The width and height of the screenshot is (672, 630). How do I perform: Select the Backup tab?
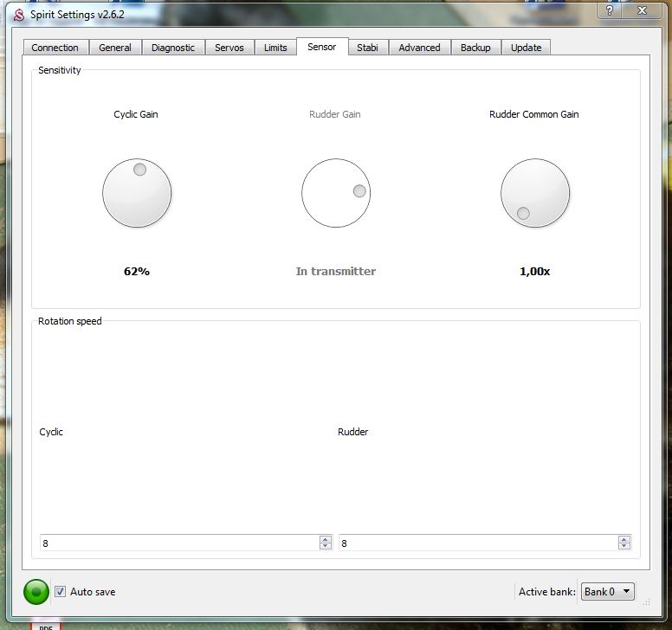click(475, 48)
